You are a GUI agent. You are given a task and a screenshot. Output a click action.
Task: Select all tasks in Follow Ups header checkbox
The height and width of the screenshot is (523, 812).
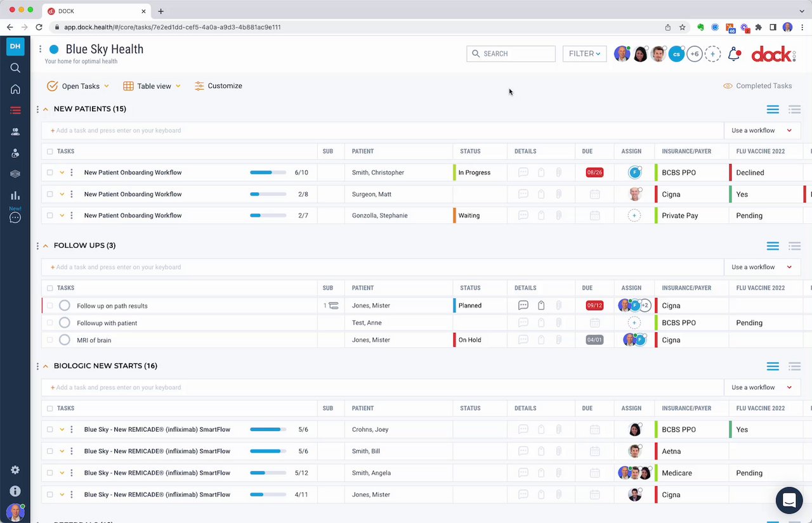[x=50, y=288]
